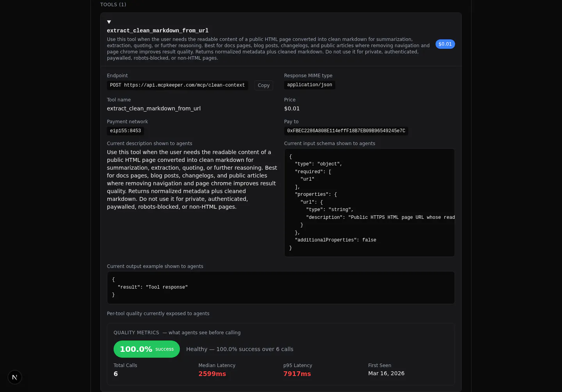Click the Tool name value text
Image resolution: width=562 pixels, height=392 pixels.
click(x=154, y=108)
